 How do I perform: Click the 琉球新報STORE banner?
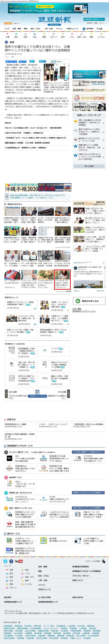click(89, 98)
